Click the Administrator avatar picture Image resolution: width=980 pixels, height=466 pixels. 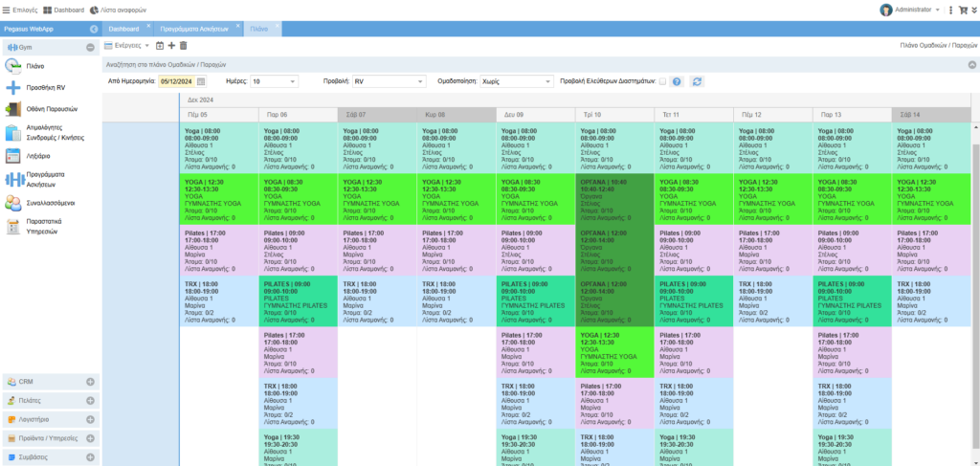point(885,10)
